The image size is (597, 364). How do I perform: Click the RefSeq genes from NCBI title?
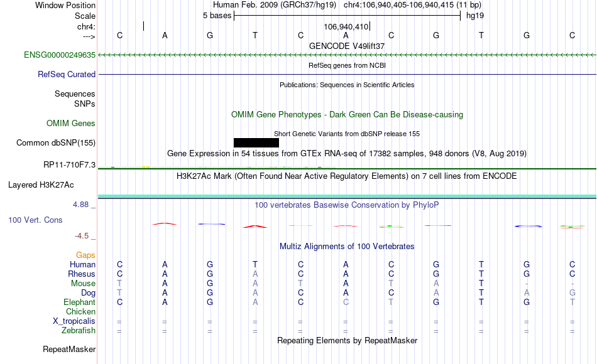click(347, 65)
